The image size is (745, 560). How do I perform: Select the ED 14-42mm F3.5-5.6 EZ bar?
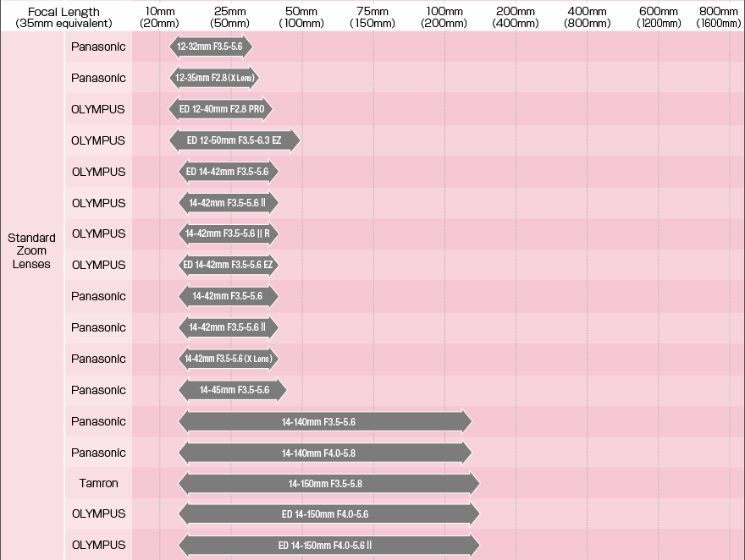228,265
